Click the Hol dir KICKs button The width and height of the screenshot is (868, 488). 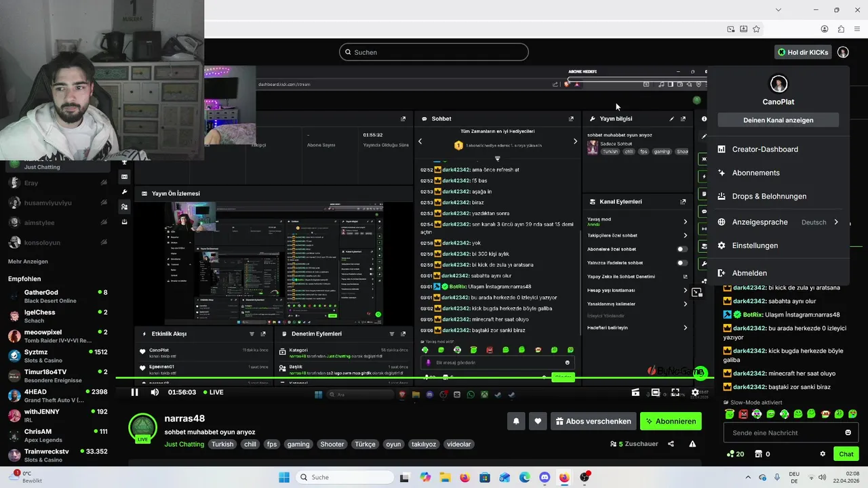803,52
